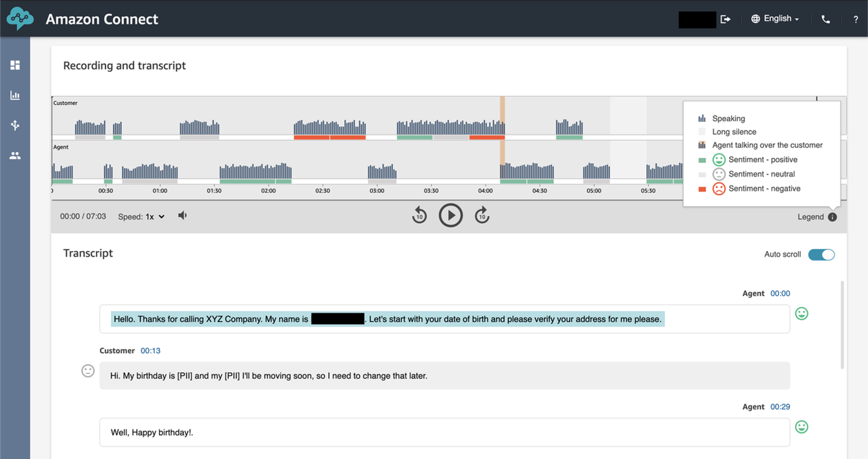The image size is (868, 459).
Task: Click the Legend info icon
Action: point(832,217)
